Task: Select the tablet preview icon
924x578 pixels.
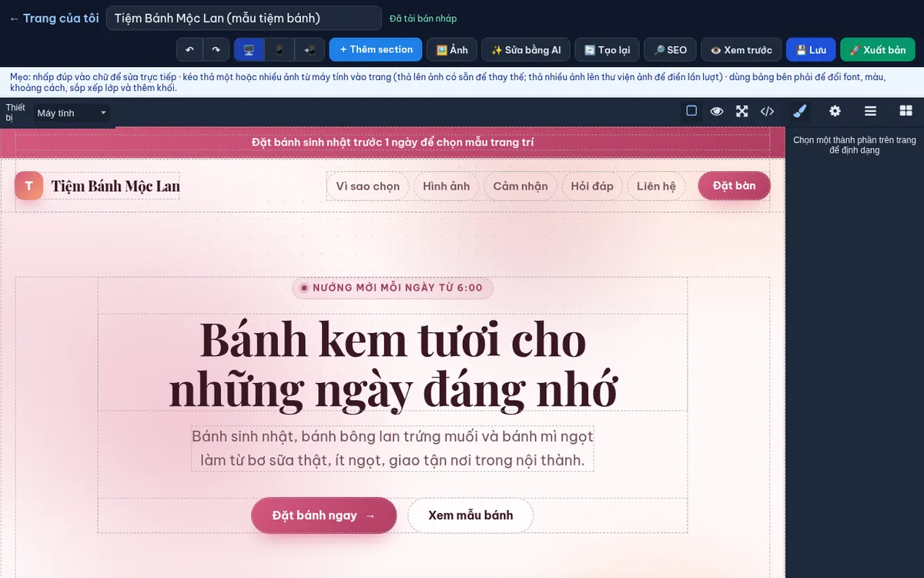Action: click(310, 49)
